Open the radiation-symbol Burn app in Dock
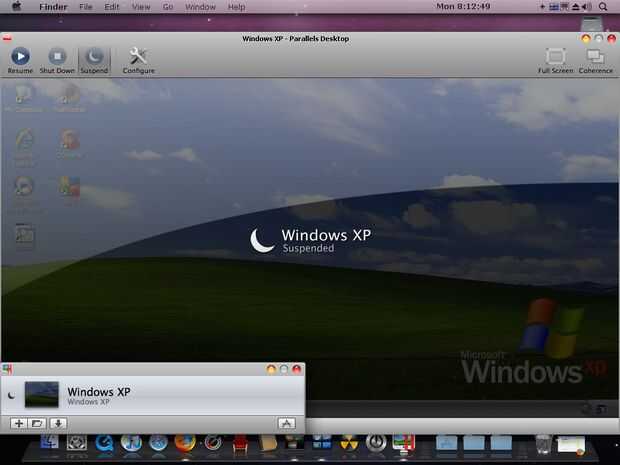The width and height of the screenshot is (620, 465). coord(349,443)
